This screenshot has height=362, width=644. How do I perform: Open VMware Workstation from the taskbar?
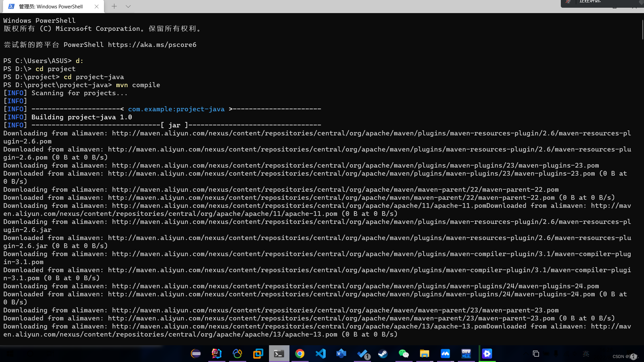258,354
